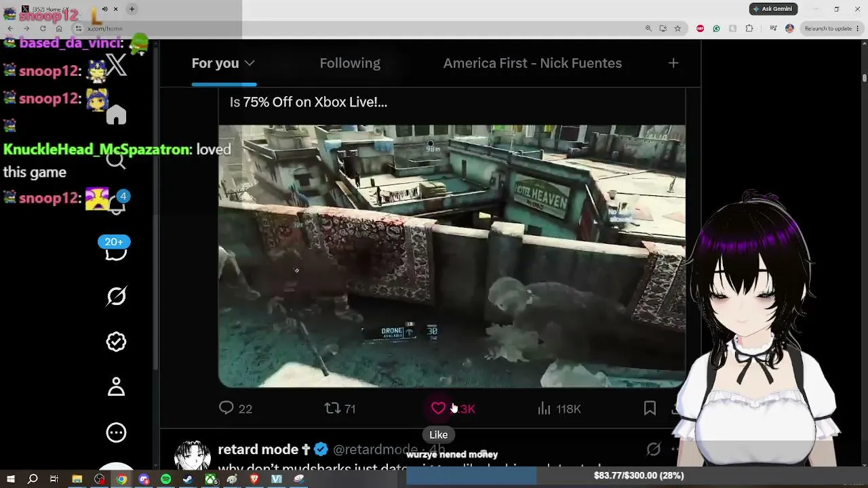Open the media controls icon in Chrome
Image resolution: width=868 pixels, height=488 pixels.
click(772, 28)
